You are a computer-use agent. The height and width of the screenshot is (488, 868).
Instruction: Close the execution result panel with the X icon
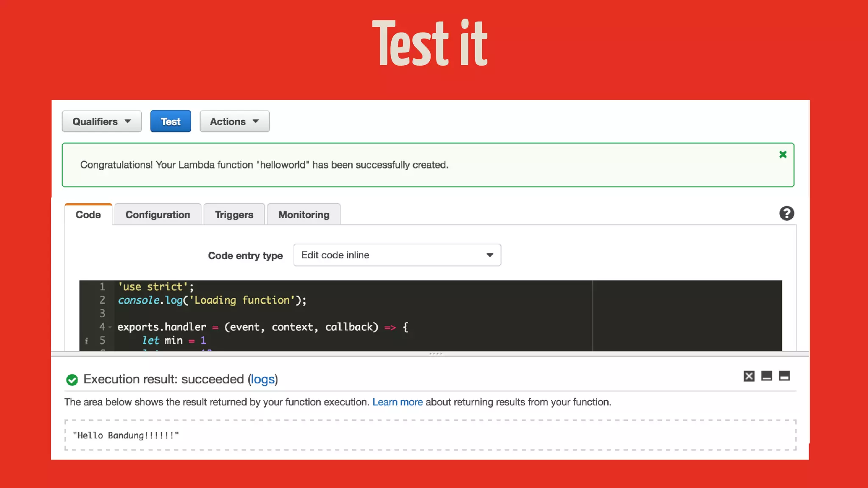749,376
